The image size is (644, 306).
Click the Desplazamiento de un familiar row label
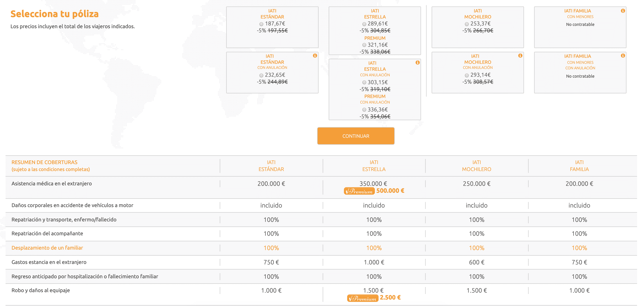[x=47, y=248]
